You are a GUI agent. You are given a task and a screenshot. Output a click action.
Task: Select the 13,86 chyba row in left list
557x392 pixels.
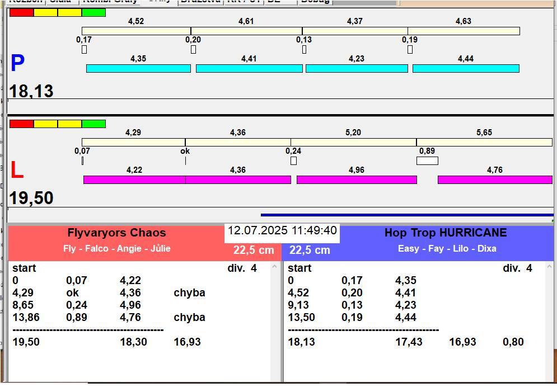[109, 317]
